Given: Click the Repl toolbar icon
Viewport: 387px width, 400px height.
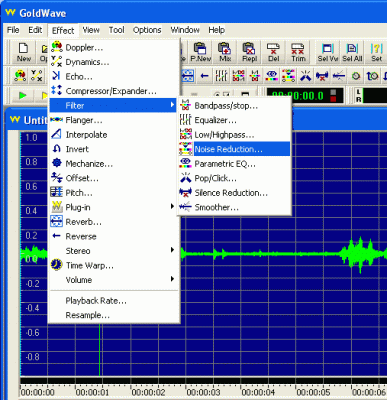Looking at the screenshot, I should pyautogui.click(x=249, y=52).
